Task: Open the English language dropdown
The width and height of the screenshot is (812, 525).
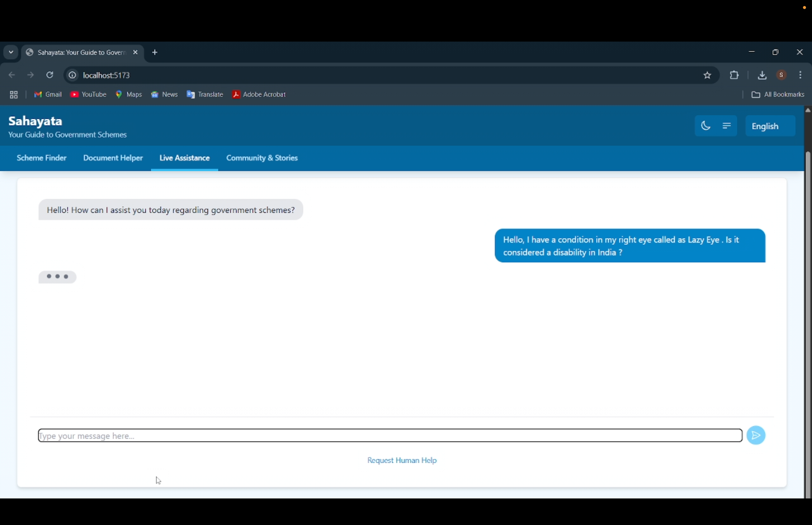Action: point(770,126)
